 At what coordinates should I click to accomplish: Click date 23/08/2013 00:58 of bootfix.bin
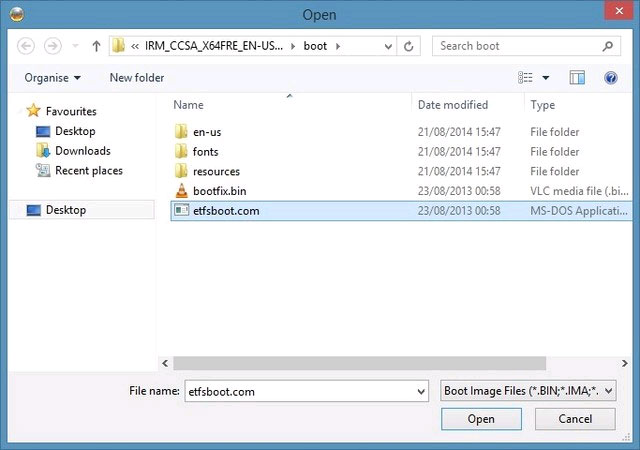(459, 191)
